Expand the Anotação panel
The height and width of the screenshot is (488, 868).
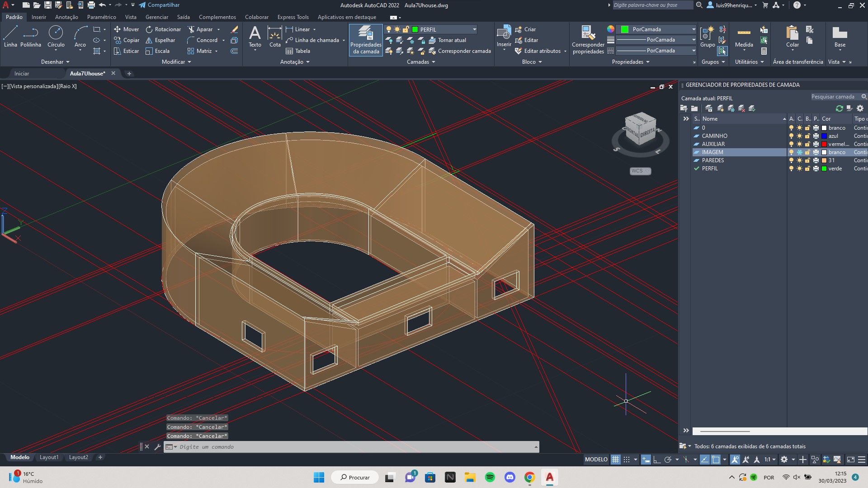coord(295,62)
